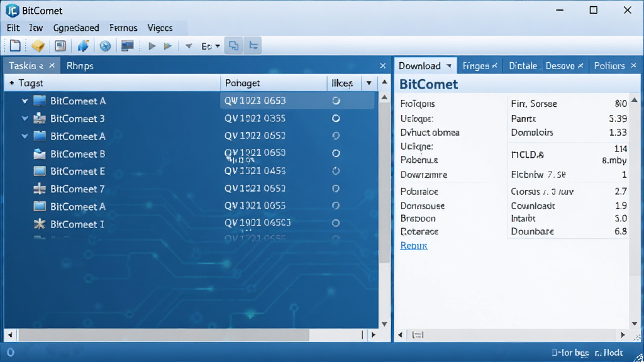Toggle the status circle in BitComeet 7 row
Viewport: 644px width, 362px height.
[336, 189]
